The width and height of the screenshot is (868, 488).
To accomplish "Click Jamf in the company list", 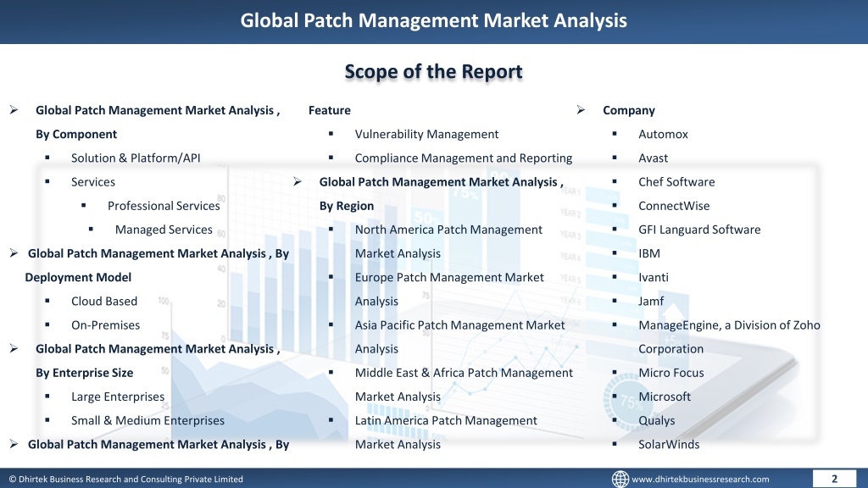I will tap(651, 301).
